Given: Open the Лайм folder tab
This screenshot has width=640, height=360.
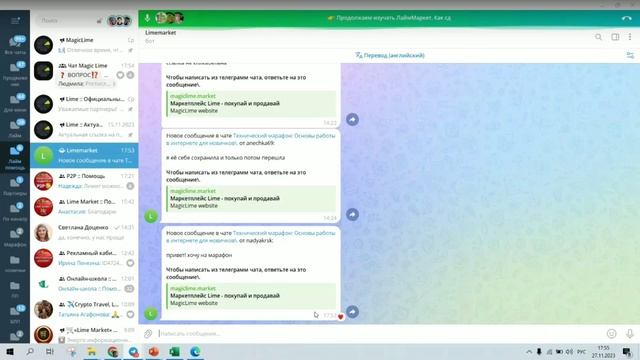Looking at the screenshot, I should tap(15, 128).
